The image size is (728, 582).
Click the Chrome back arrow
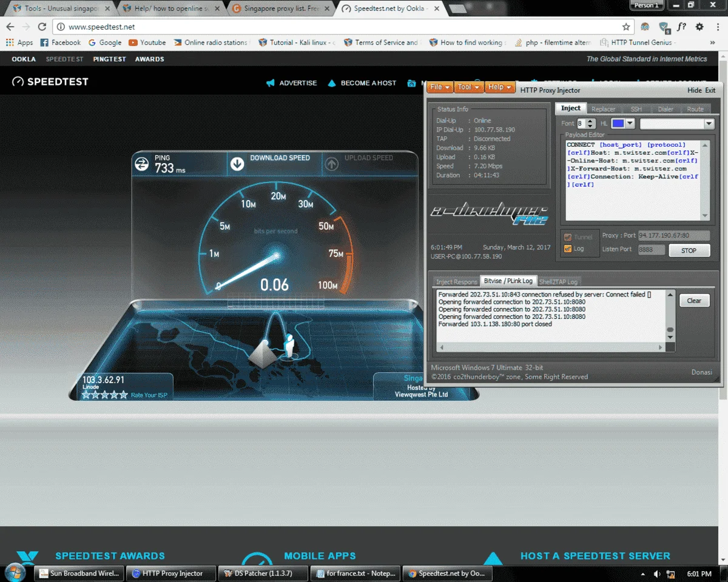[10, 27]
